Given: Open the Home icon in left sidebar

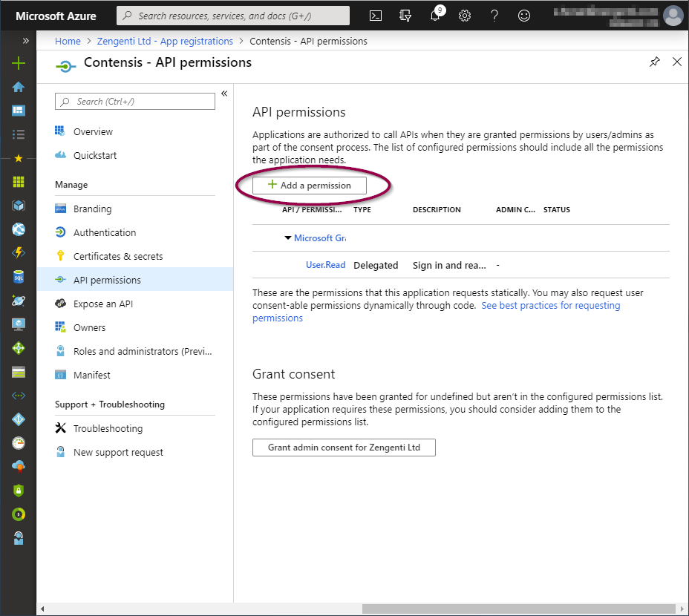Looking at the screenshot, I should [x=19, y=87].
